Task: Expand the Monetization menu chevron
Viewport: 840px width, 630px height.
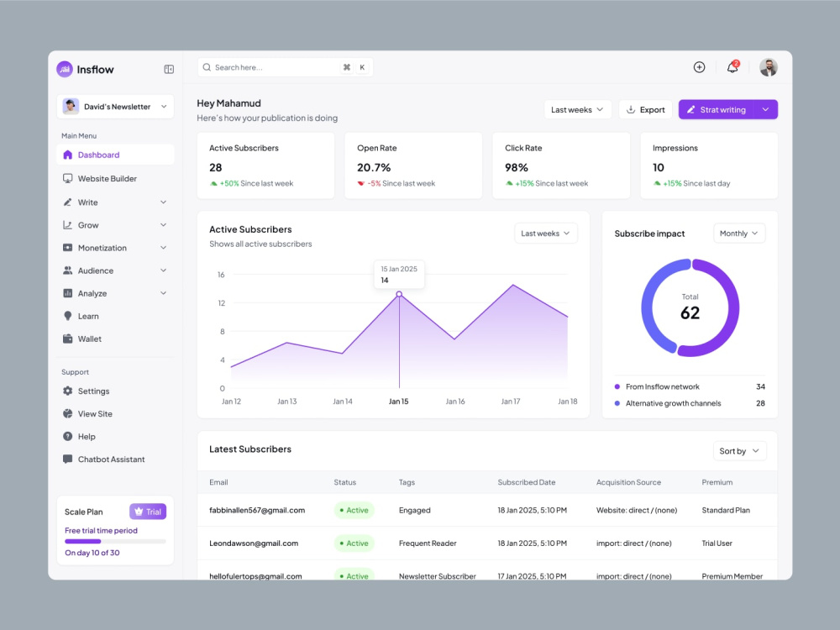Action: tap(164, 248)
